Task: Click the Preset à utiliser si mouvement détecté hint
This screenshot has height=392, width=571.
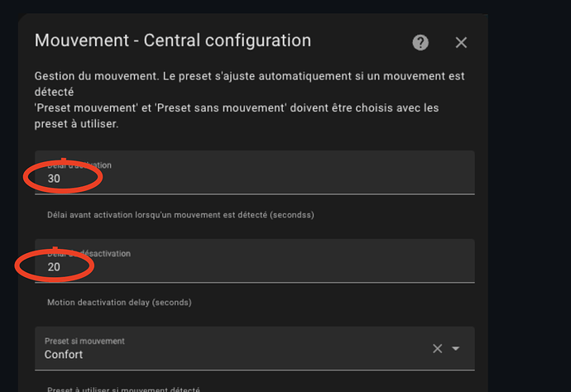Action: point(123,389)
